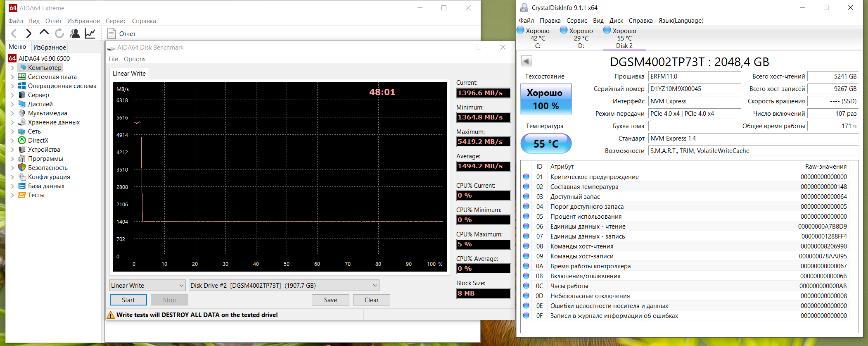
Task: Select Системная плата tree icon
Action: tap(22, 76)
